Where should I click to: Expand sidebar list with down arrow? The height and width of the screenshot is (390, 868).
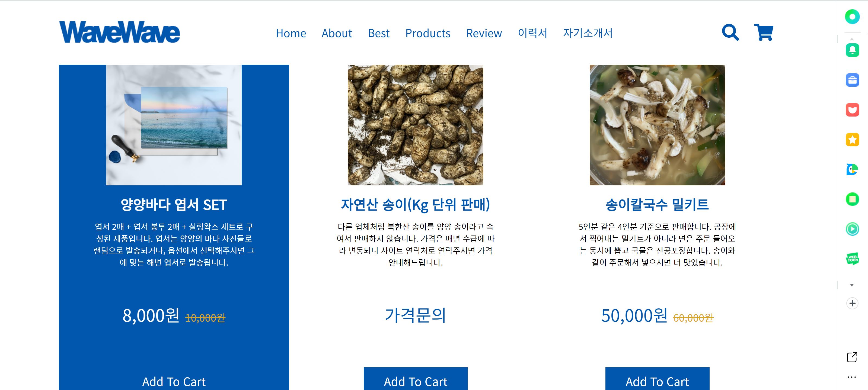(852, 285)
